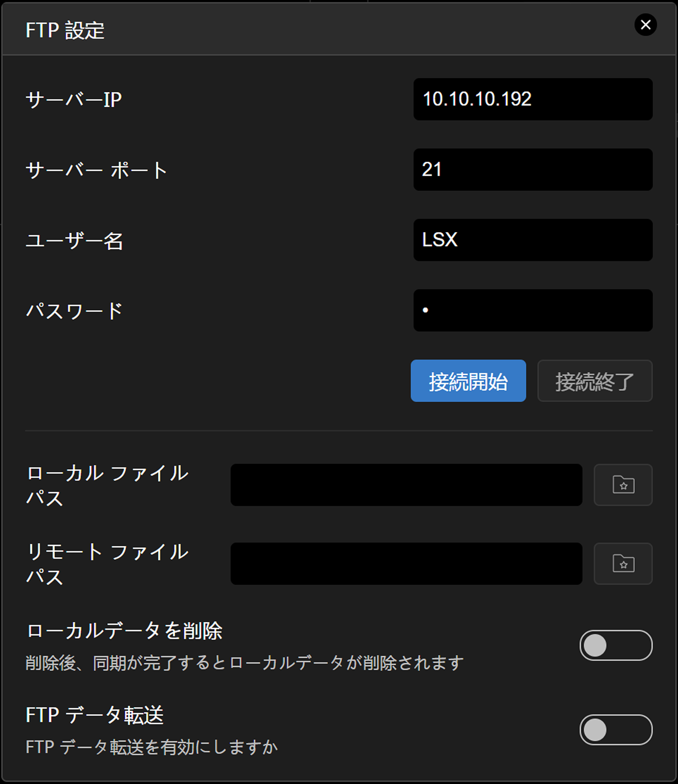
Task: Focus the empty ローカル ファイル パス text box
Action: pyautogui.click(x=406, y=485)
